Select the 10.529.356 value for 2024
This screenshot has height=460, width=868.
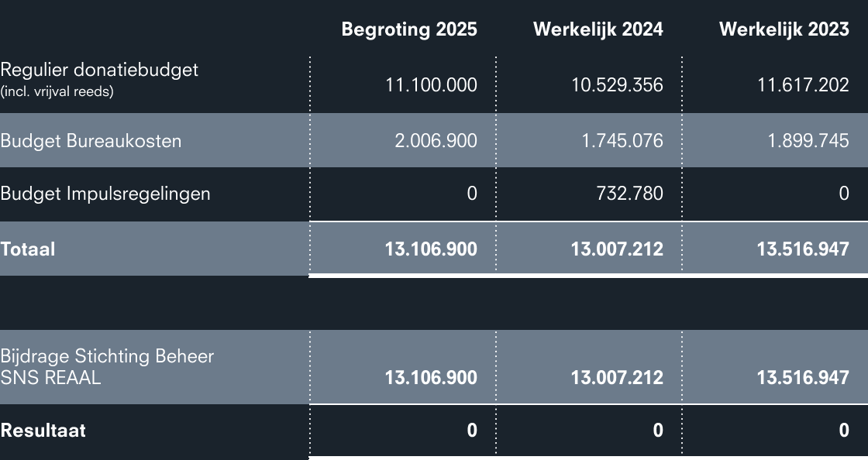[x=617, y=85]
